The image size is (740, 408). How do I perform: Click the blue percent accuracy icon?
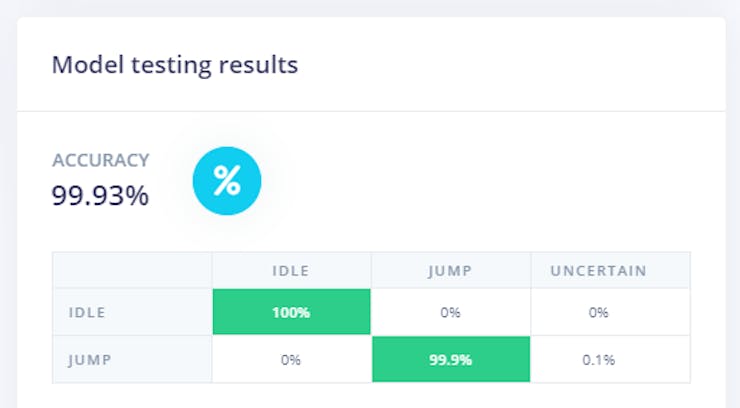click(x=227, y=181)
